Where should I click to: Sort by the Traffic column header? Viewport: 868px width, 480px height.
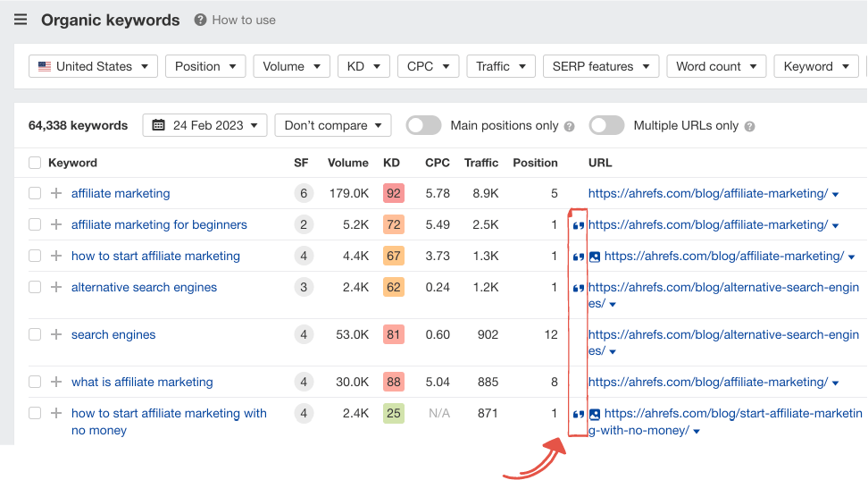[481, 163]
